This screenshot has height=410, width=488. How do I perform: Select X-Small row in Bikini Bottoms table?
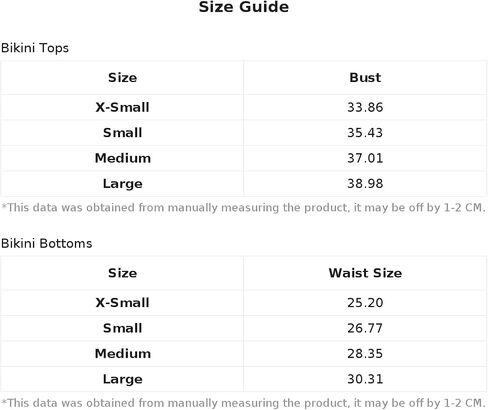coord(244,303)
